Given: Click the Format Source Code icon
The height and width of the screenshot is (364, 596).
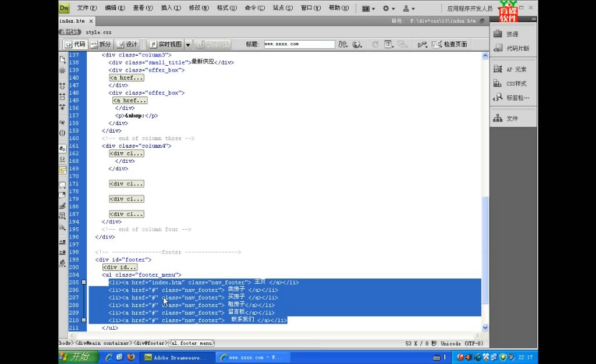Looking at the screenshot, I should 62,263.
